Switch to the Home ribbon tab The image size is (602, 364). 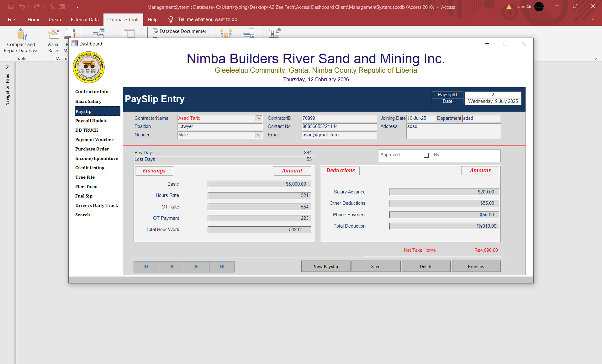pos(34,19)
